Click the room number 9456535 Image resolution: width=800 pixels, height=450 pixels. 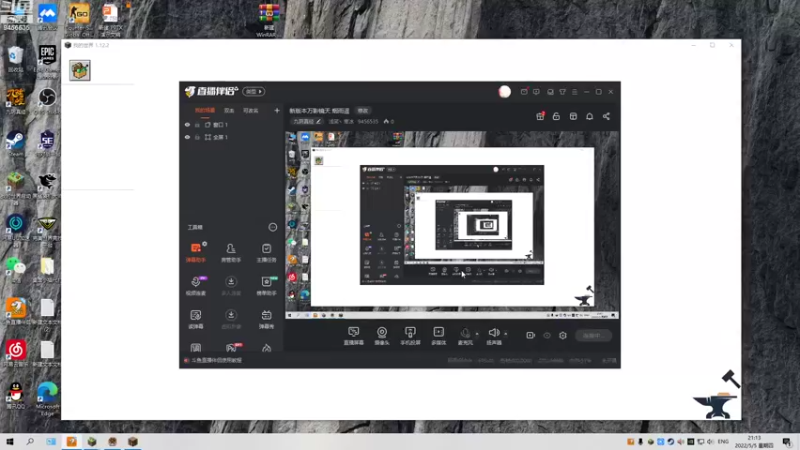click(368, 121)
